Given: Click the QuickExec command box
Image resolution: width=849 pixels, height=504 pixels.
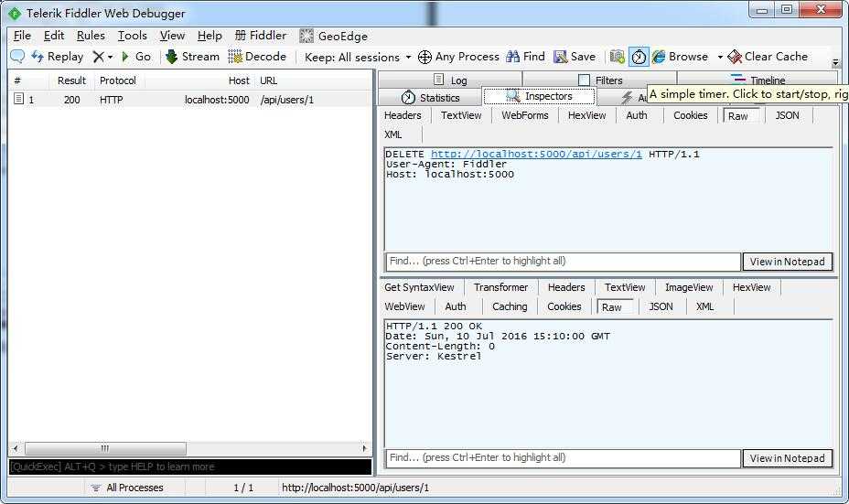Looking at the screenshot, I should click(x=190, y=466).
